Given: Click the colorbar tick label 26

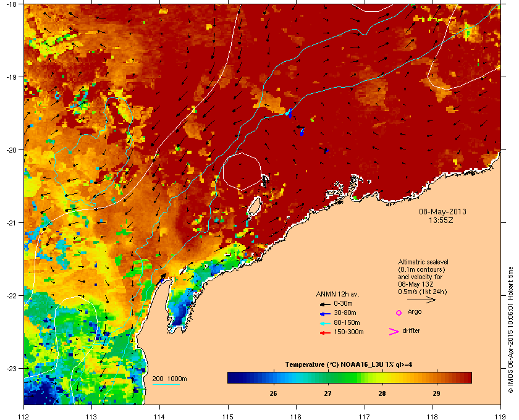Looking at the screenshot, I should click(x=273, y=393).
